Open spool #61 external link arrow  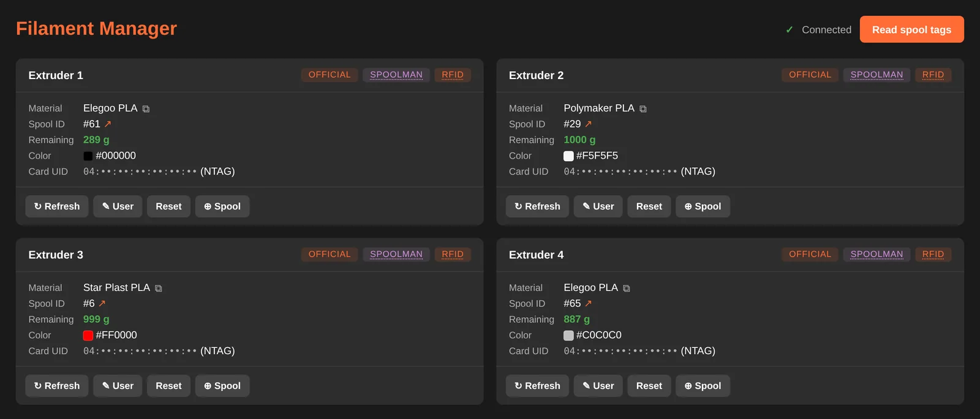[108, 124]
